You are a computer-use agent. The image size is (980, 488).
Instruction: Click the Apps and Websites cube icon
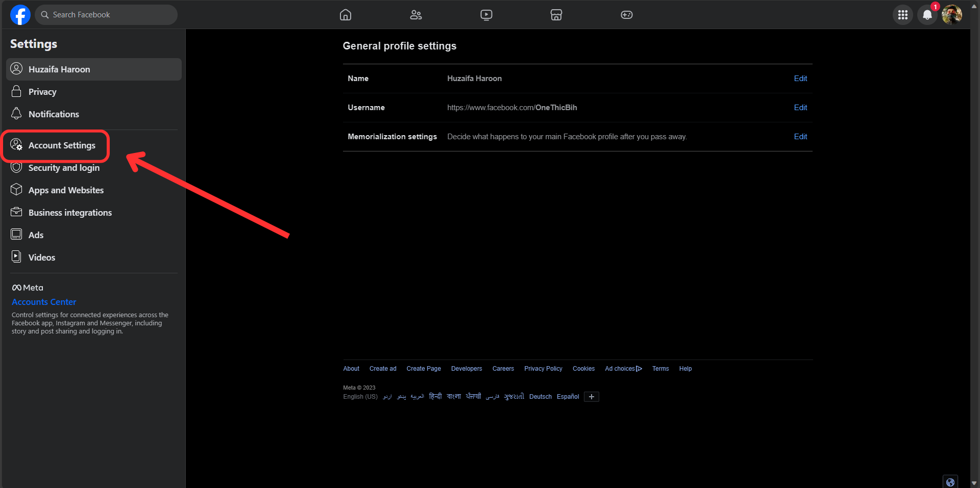pos(16,190)
